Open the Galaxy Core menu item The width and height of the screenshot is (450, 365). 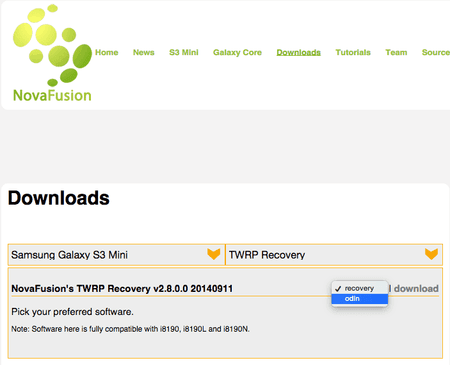[237, 52]
